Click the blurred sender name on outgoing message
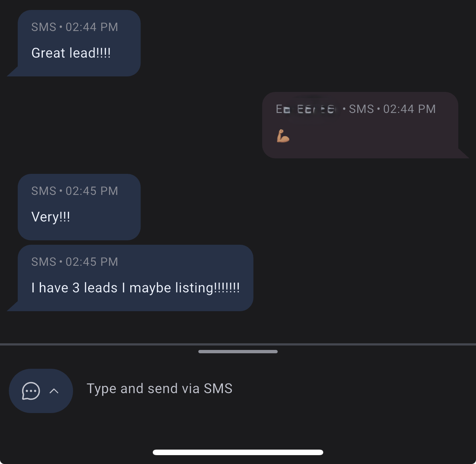The width and height of the screenshot is (476, 464). [306, 109]
